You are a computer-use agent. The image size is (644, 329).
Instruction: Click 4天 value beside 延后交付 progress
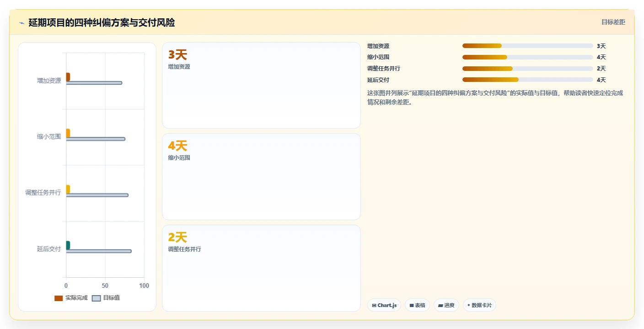601,80
